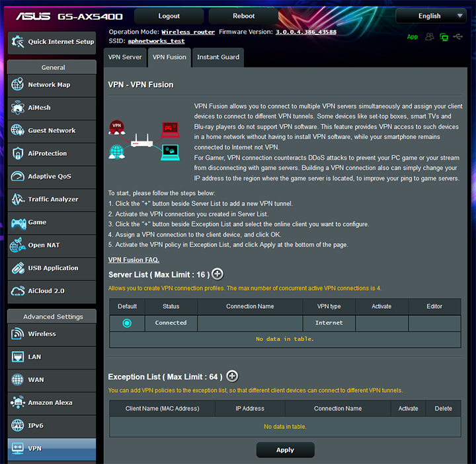476x464 pixels.
Task: Click the Network Map sidebar icon
Action: pyautogui.click(x=18, y=85)
